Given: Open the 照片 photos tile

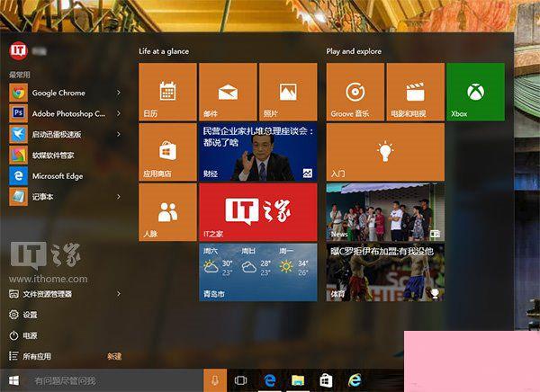Looking at the screenshot, I should [288, 92].
